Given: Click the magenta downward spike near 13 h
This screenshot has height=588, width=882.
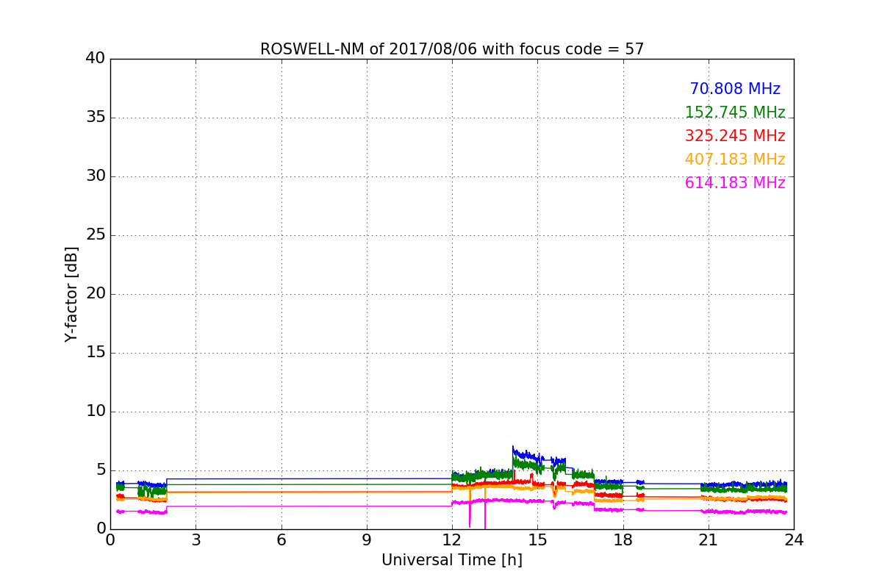Looking at the screenshot, I should tap(484, 514).
